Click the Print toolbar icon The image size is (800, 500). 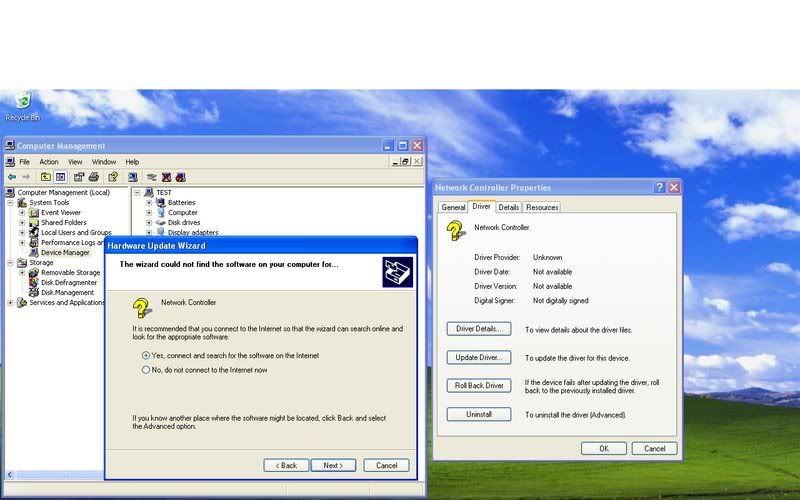point(93,177)
